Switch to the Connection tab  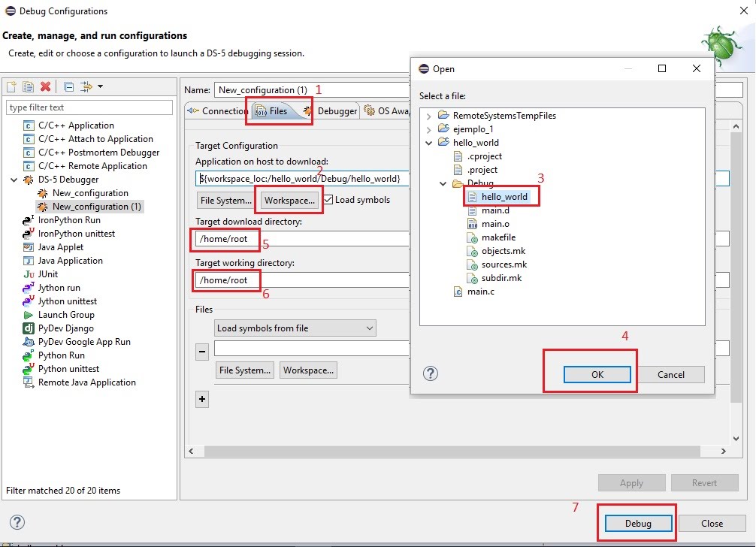217,111
